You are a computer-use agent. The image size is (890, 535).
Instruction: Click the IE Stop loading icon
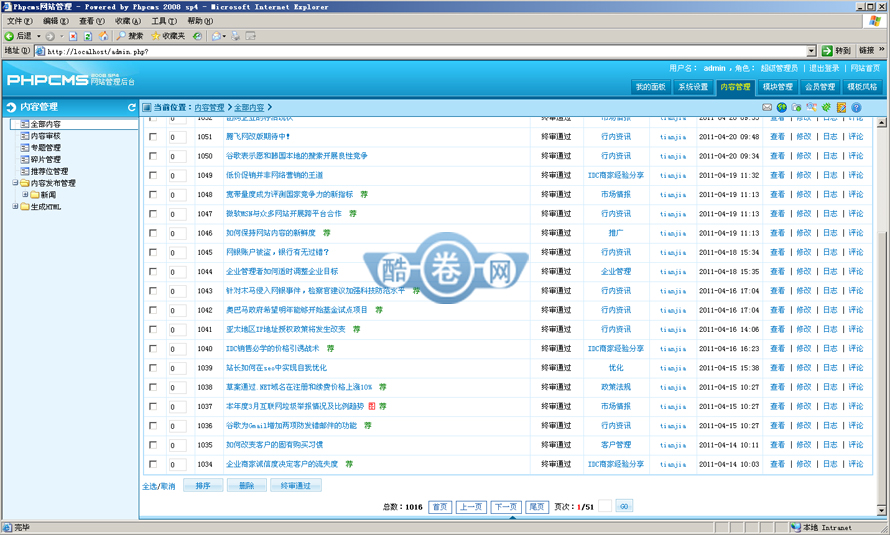tap(73, 36)
